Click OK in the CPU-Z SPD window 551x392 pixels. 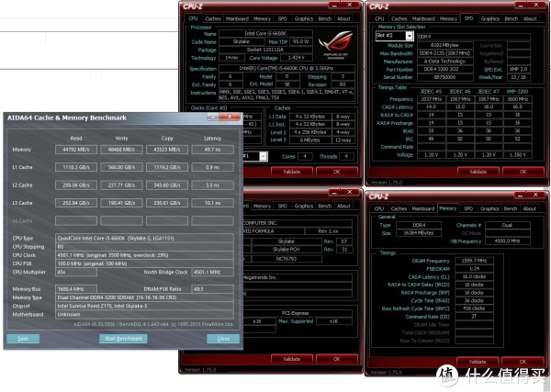tap(523, 172)
